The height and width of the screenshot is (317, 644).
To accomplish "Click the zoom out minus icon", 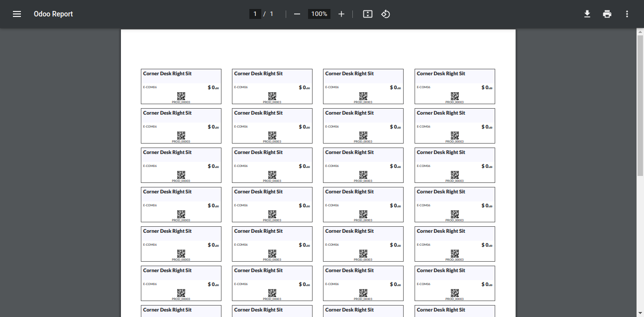I will coord(297,14).
